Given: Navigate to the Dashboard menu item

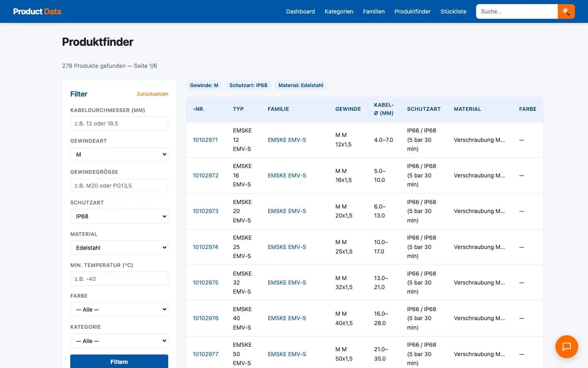Looking at the screenshot, I should click(x=300, y=11).
